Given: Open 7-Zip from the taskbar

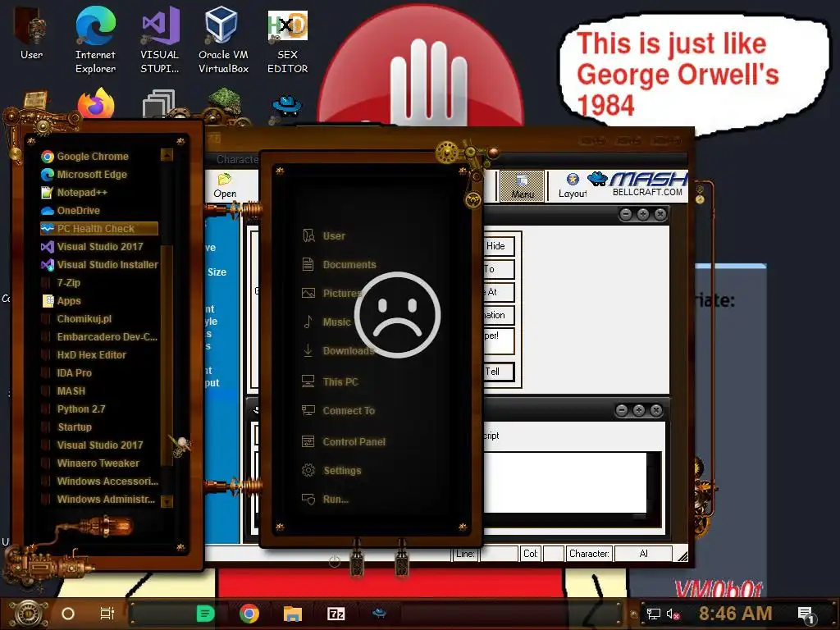Looking at the screenshot, I should click(336, 614).
